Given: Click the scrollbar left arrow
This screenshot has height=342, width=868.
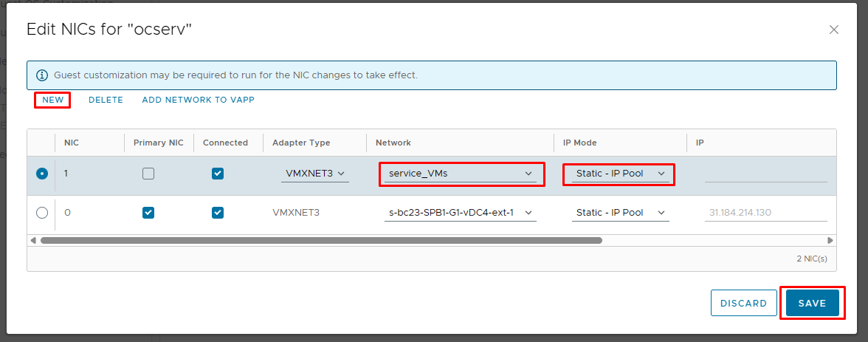Looking at the screenshot, I should [x=32, y=241].
